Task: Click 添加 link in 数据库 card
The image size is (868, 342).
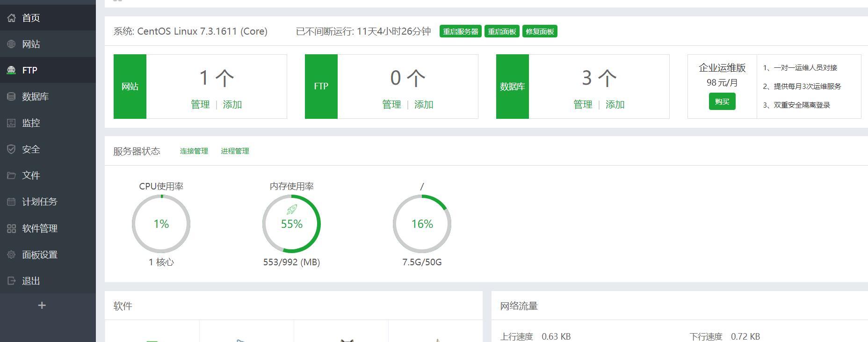Action: coord(615,104)
